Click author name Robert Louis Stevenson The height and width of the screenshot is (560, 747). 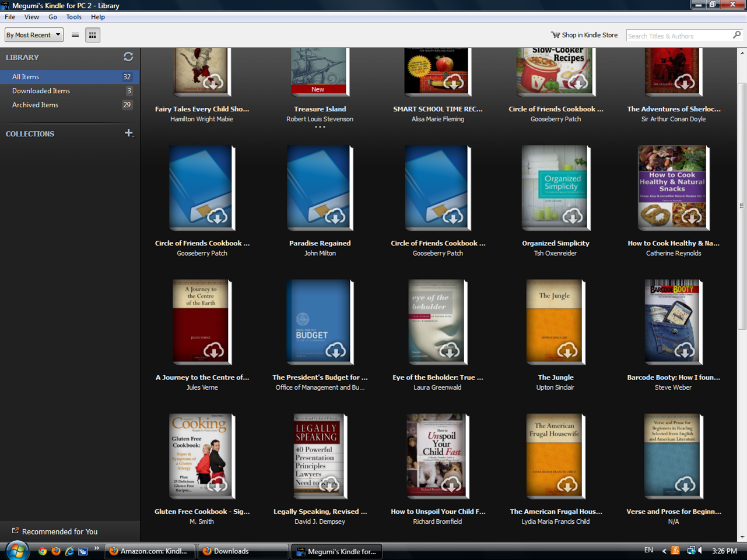point(320,119)
